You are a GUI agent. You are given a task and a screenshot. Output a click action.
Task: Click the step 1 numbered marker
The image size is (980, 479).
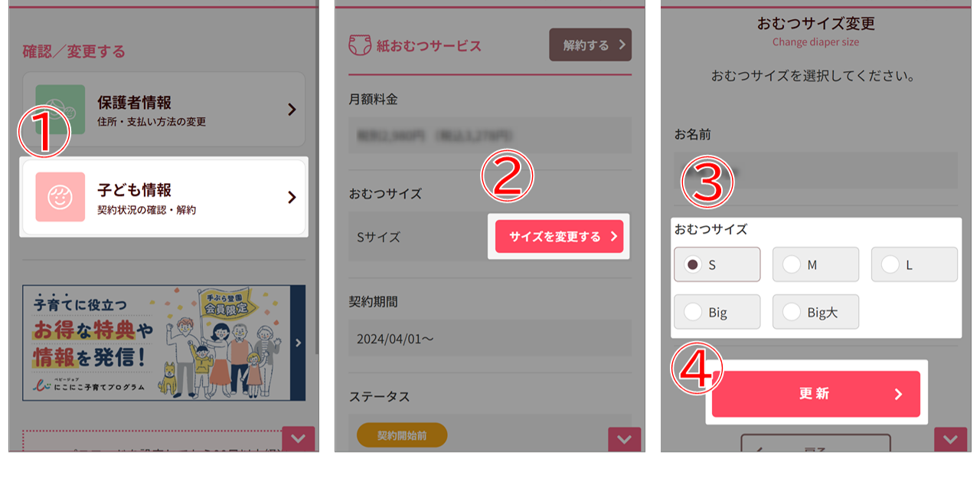click(x=44, y=132)
